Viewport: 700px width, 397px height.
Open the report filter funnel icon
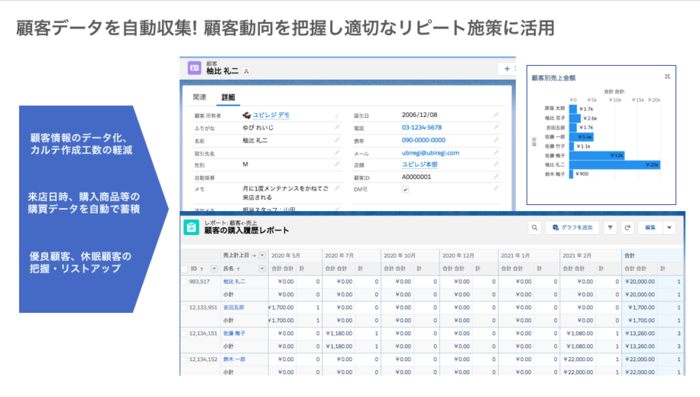pos(610,228)
